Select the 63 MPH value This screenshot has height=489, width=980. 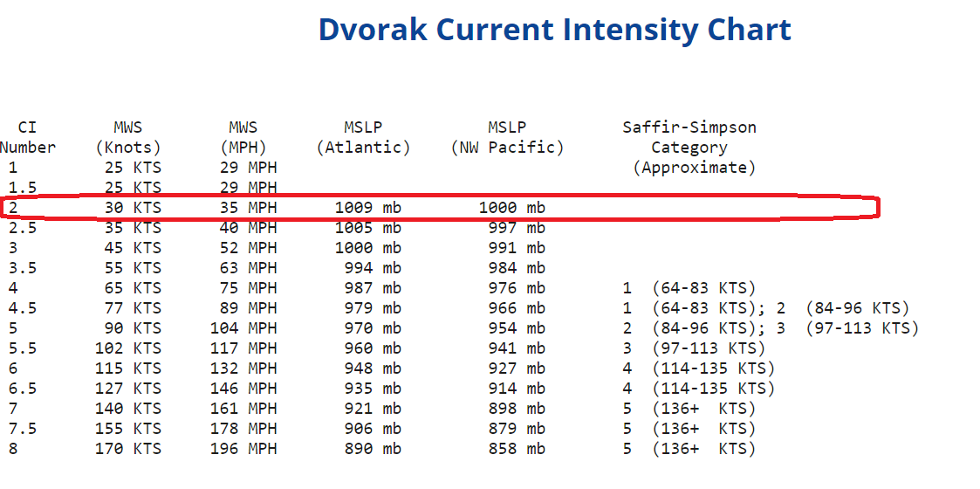248,267
